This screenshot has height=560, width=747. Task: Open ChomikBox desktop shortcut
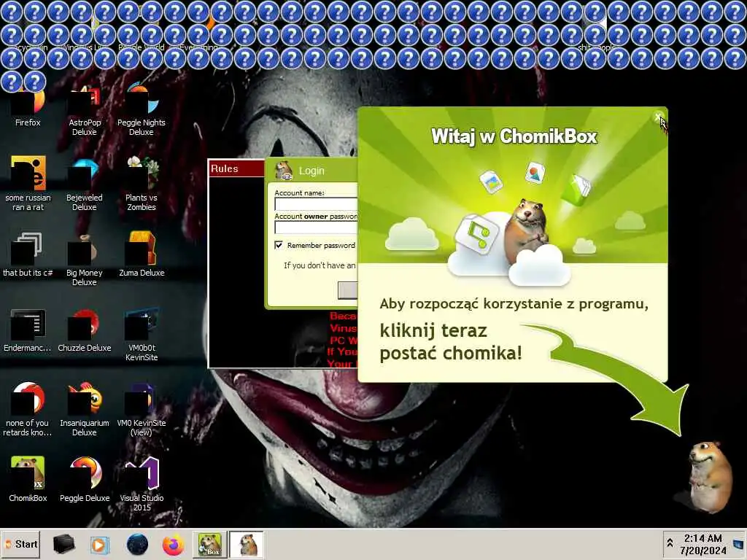[x=28, y=480]
